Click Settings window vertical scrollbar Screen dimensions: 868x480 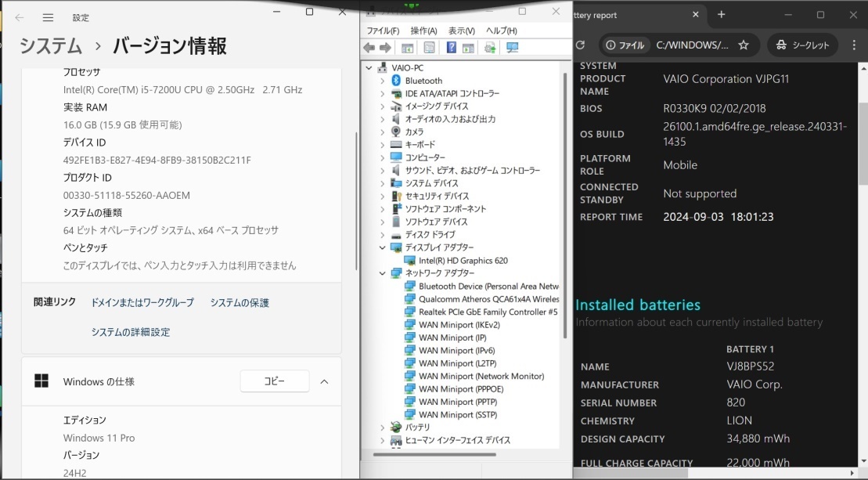pos(356,202)
